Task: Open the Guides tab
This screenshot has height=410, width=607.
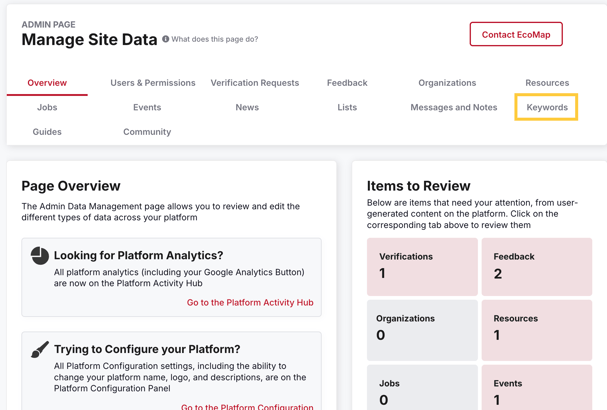Action: [x=47, y=132]
